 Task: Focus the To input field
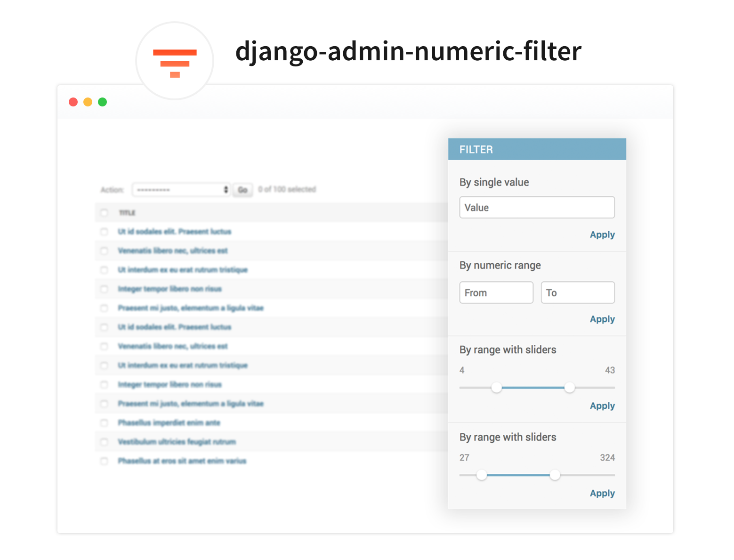click(x=578, y=292)
